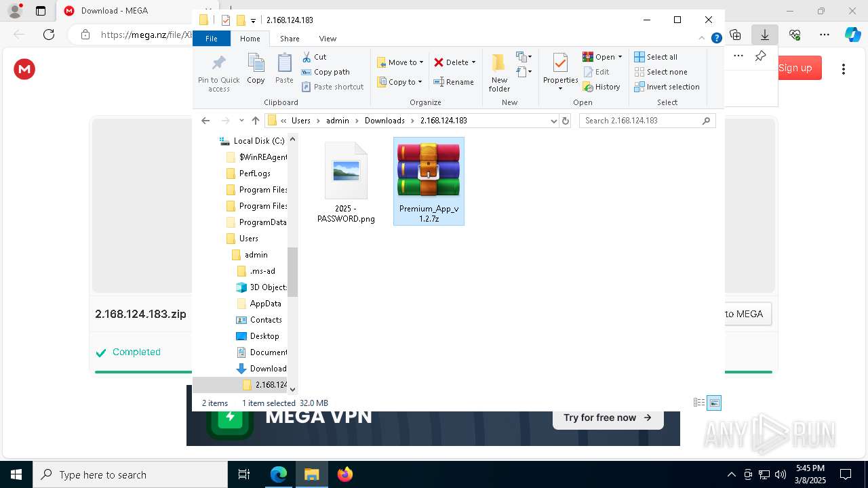This screenshot has width=868, height=488.
Task: Switch to the Share ribbon tab
Action: 290,39
